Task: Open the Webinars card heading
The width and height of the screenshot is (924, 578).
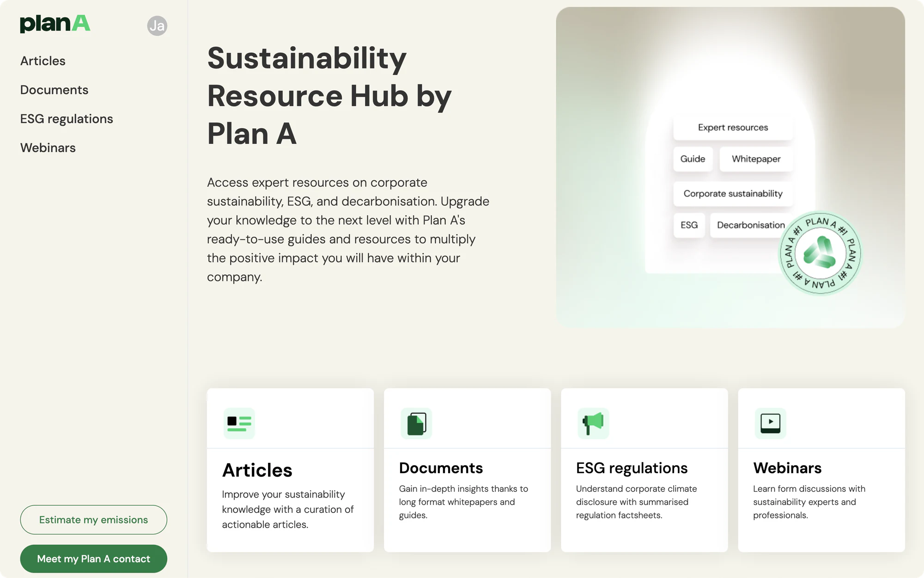Action: [x=787, y=468]
